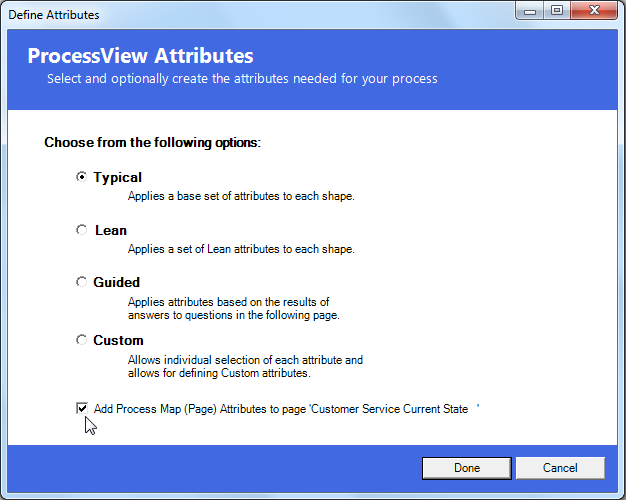Screen dimensions: 626x500
Task: Click the 'ProcessView Attributes' heading
Action: coord(141,56)
